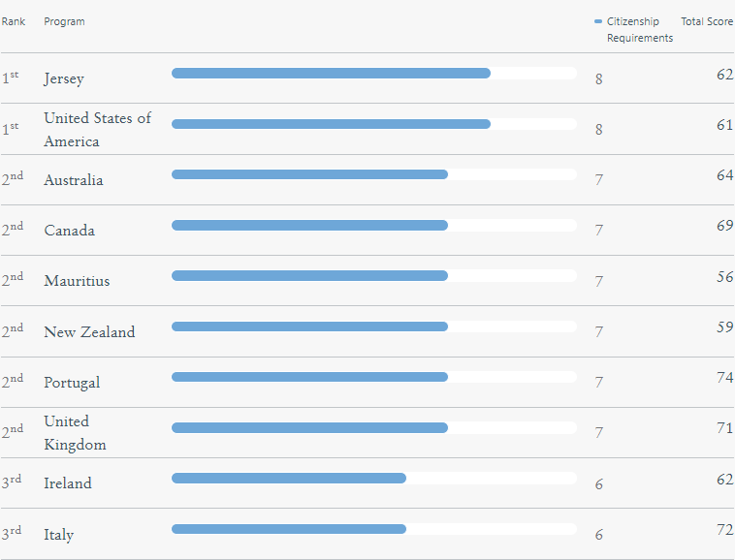Open the Australia program entry

tap(74, 180)
